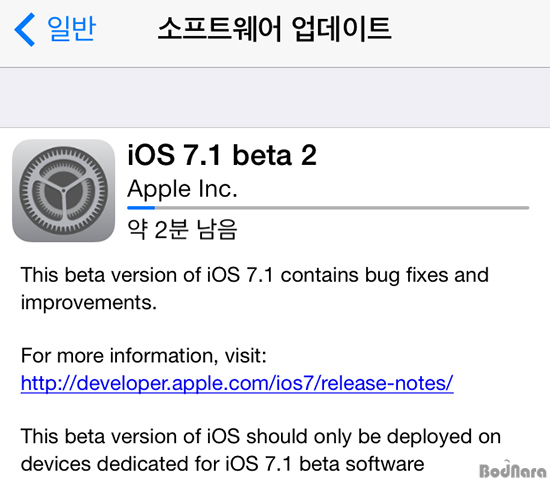Tap the 소프트웨어 업데이트 title
Viewport: 550px width, 481px height.
275,29
